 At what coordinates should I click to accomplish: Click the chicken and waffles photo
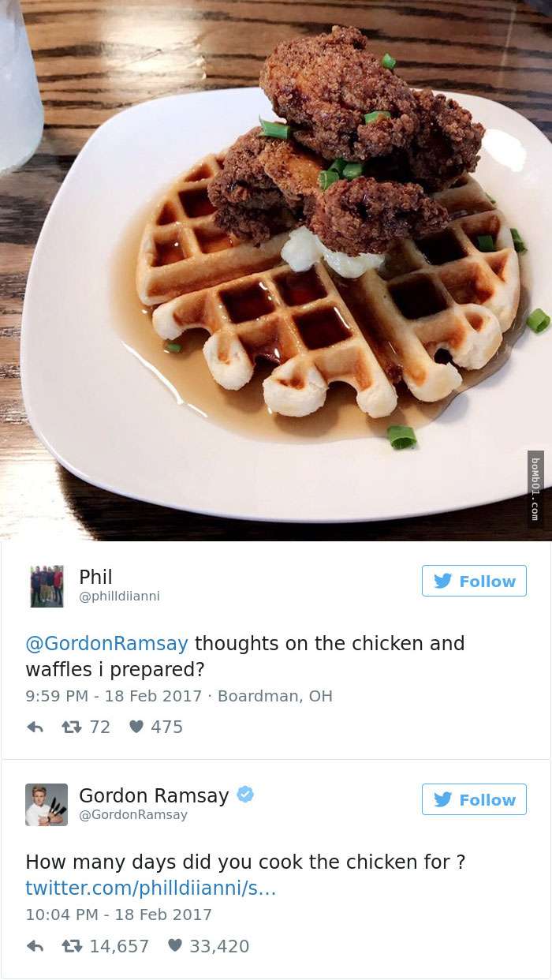click(x=276, y=270)
